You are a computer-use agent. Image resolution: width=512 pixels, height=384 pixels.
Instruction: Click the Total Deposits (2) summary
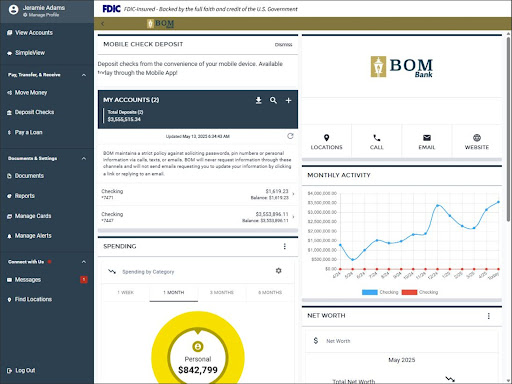point(125,116)
